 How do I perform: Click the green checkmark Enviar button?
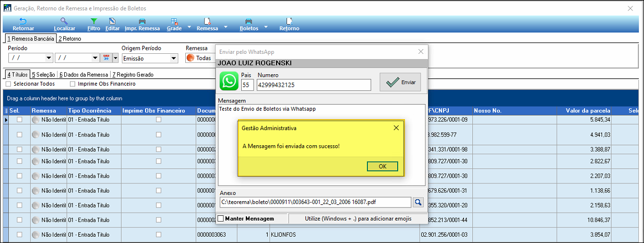click(x=400, y=82)
